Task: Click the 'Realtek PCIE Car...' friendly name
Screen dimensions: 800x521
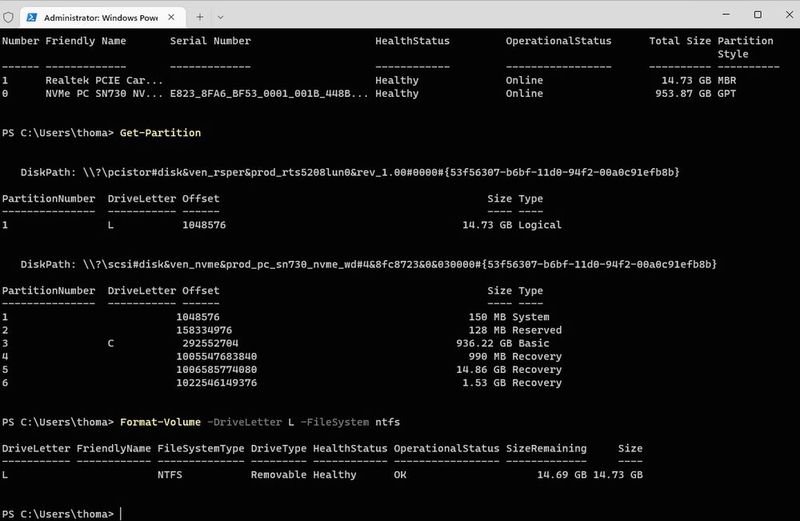Action: 104,80
